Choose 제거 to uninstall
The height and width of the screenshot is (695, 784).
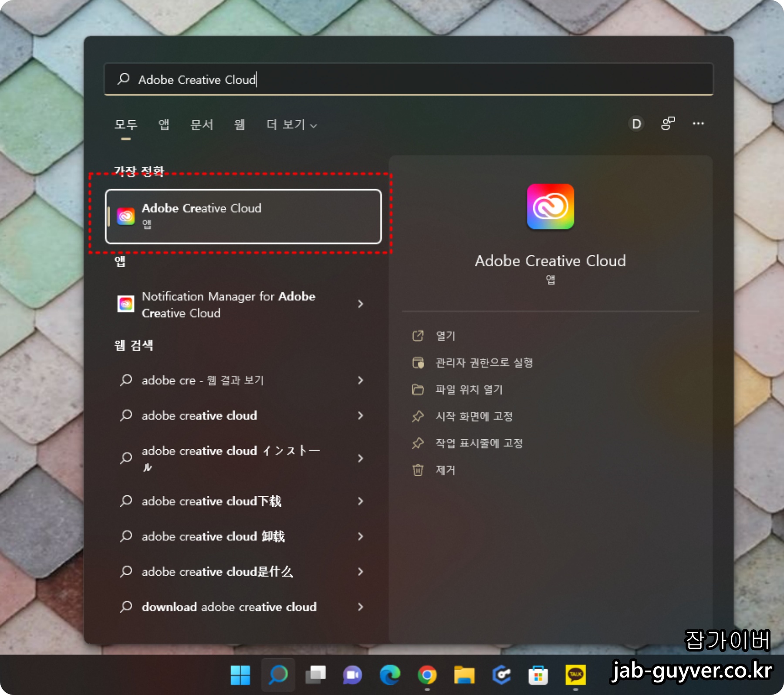point(446,470)
